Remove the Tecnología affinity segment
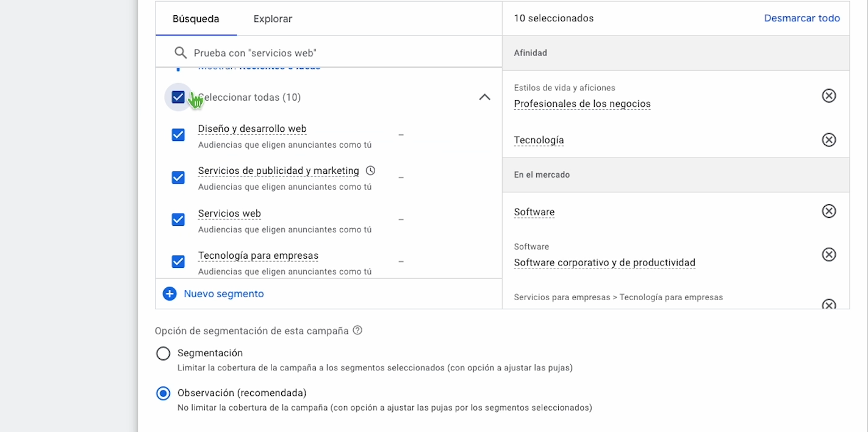The image size is (868, 432). [x=828, y=140]
